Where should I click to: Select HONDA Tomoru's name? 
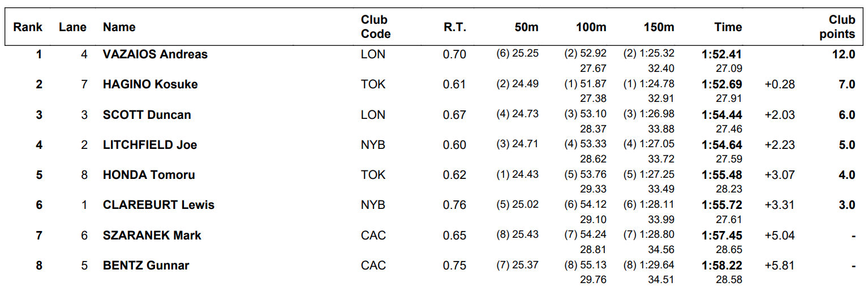pos(149,175)
